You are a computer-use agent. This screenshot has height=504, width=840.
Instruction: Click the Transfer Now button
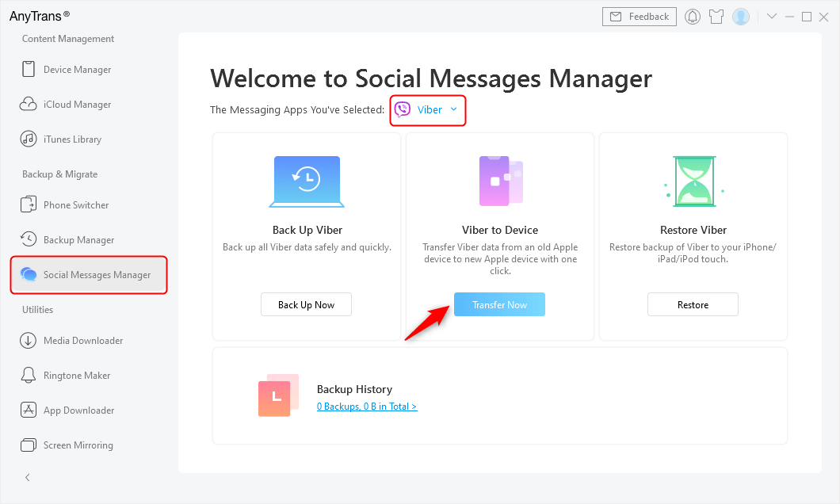pyautogui.click(x=500, y=304)
